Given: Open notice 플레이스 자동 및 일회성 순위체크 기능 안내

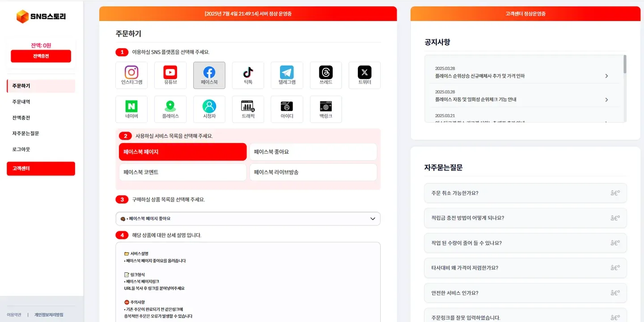Looking at the screenshot, I should [523, 96].
